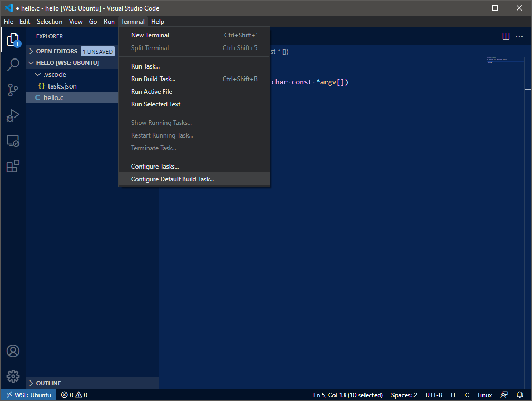The height and width of the screenshot is (401, 532).
Task: Select Run Build Task... menu entry
Action: tap(194, 79)
